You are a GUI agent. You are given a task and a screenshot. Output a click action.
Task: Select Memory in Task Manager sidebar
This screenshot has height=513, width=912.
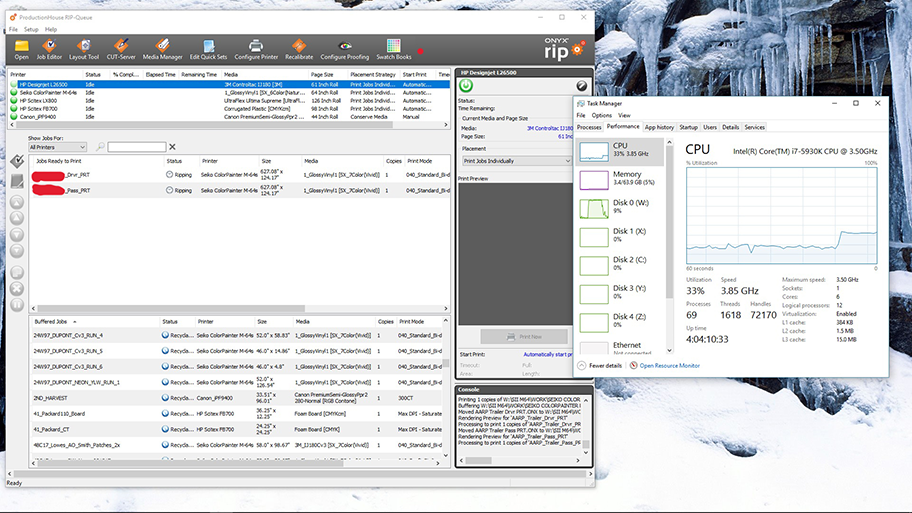(x=620, y=180)
